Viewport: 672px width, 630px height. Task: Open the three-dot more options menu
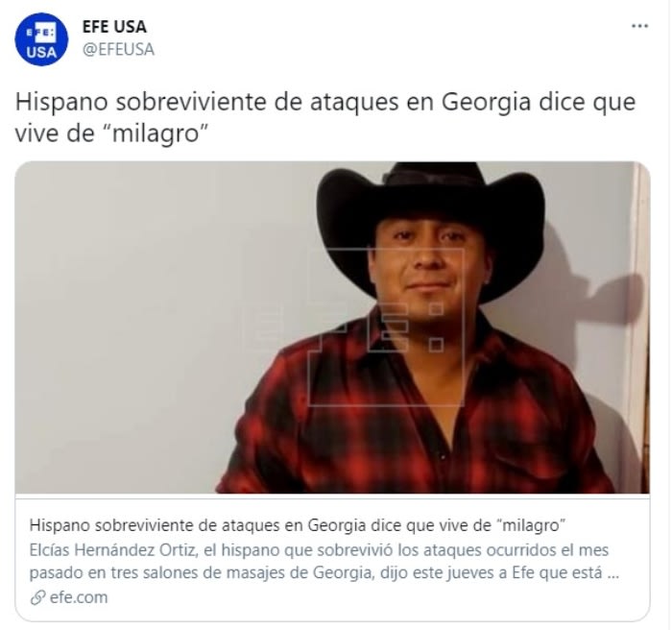(x=639, y=26)
